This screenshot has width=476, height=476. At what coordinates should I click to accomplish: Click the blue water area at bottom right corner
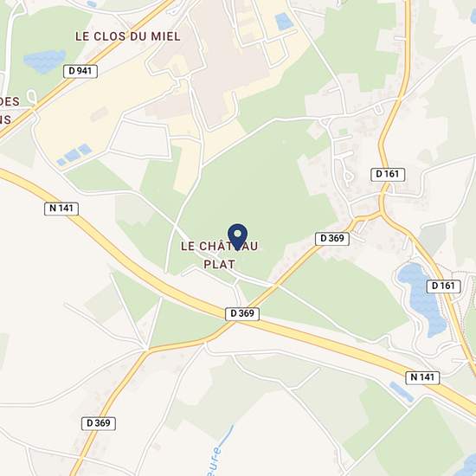468,466
